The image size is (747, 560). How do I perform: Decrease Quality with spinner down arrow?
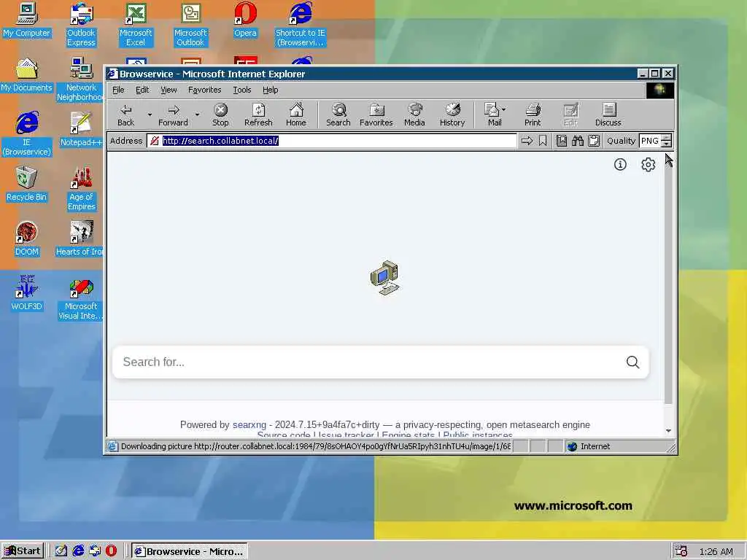[667, 144]
